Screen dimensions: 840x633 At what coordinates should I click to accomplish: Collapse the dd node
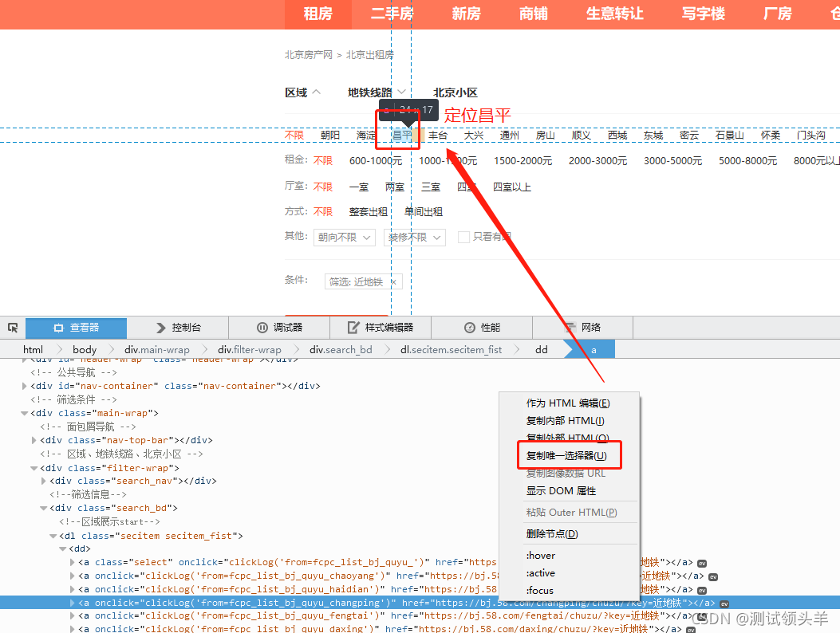[63, 549]
